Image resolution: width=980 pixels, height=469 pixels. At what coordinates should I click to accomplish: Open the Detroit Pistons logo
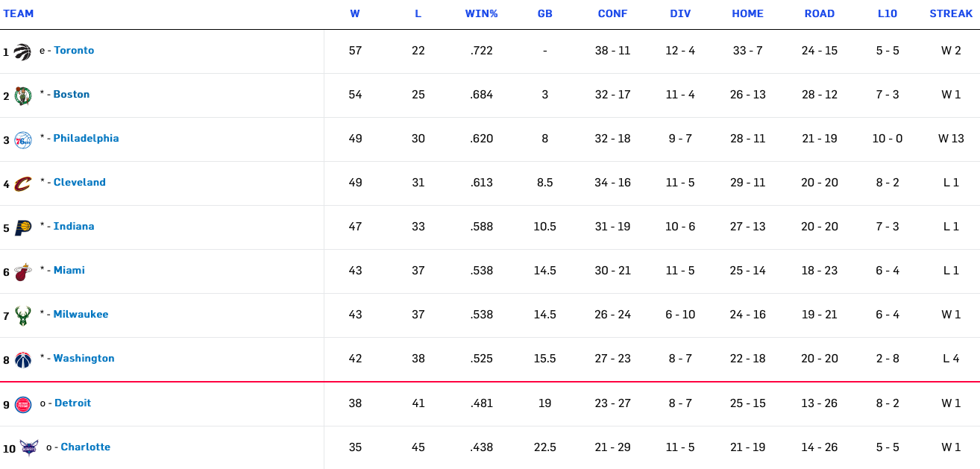point(22,404)
